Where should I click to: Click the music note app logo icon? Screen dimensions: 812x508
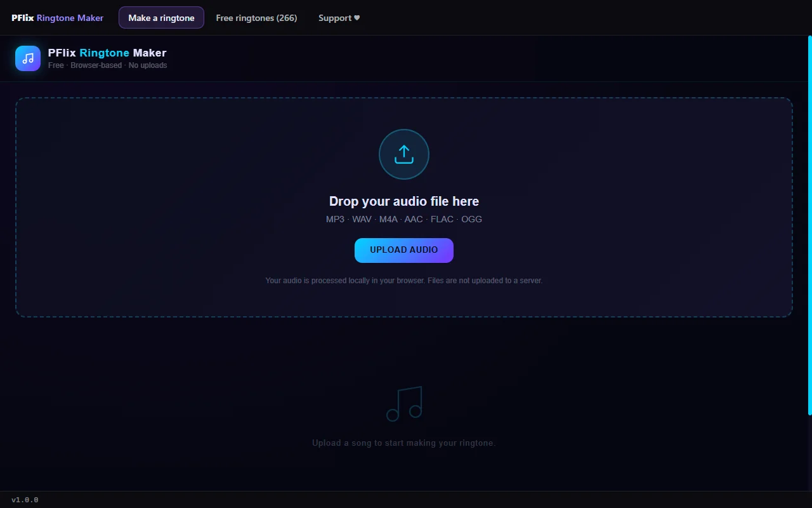pos(28,58)
